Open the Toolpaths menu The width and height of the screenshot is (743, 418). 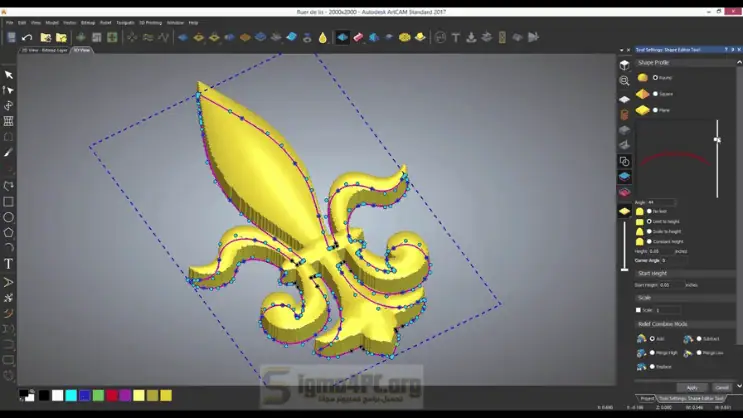[125, 22]
